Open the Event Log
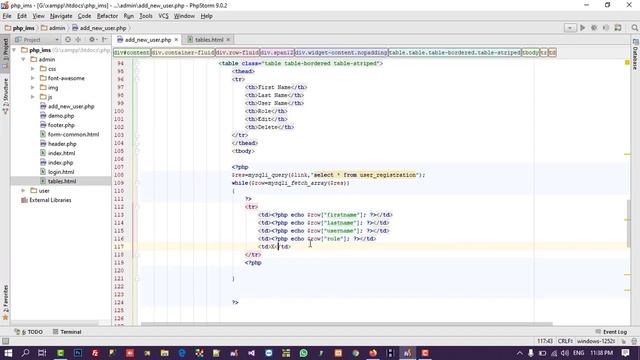Screen dimensions: 640x360 [x=611, y=332]
